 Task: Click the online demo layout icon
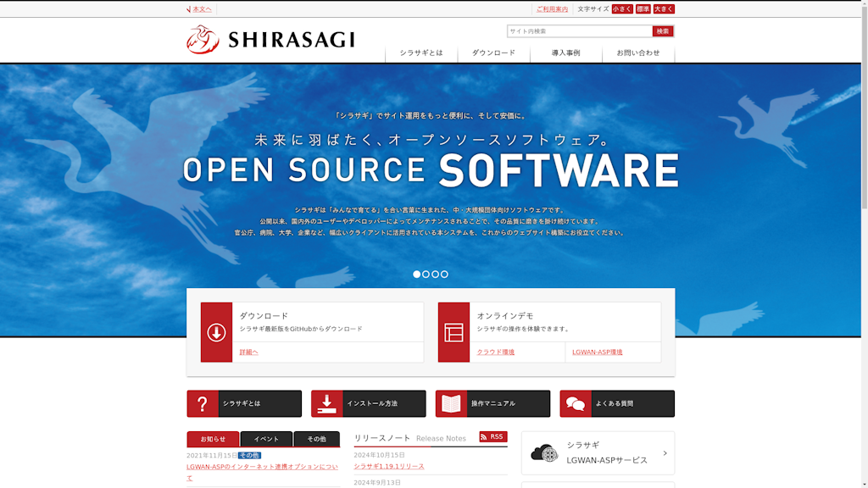tap(453, 332)
